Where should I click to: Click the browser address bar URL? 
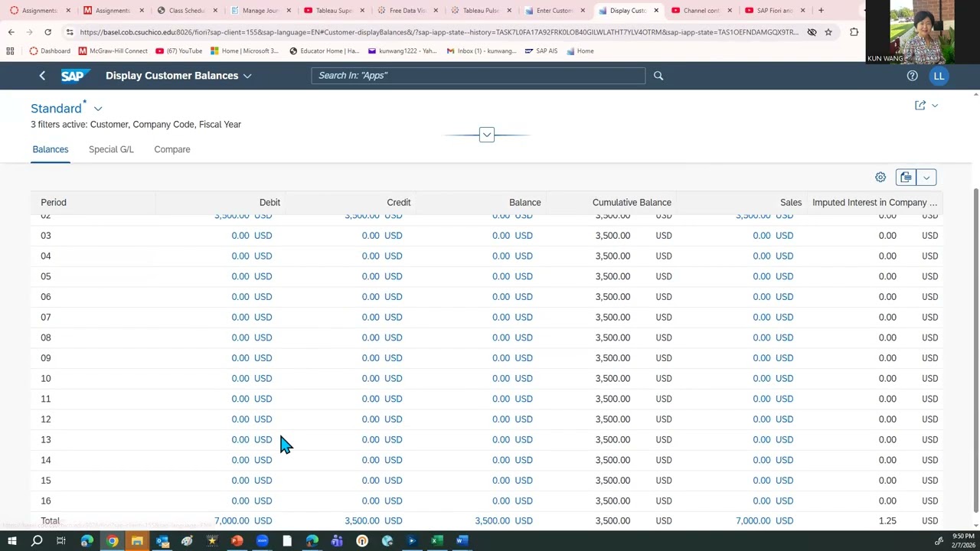pyautogui.click(x=439, y=32)
